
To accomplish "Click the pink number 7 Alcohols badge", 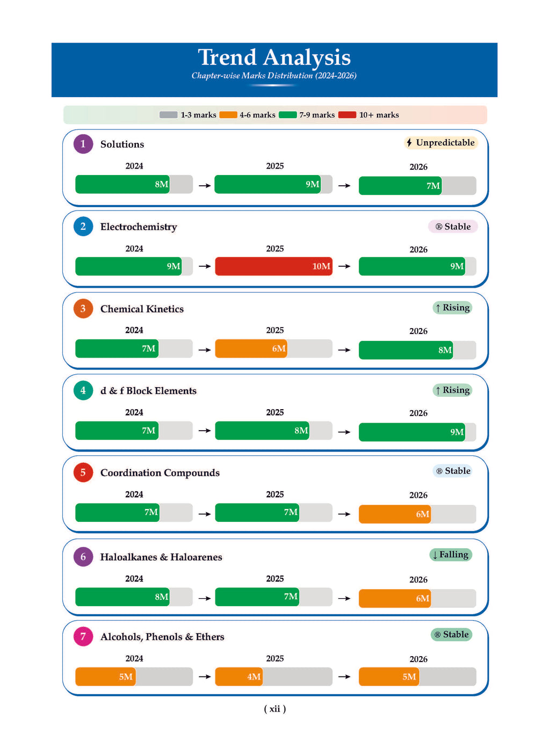I will pos(83,636).
